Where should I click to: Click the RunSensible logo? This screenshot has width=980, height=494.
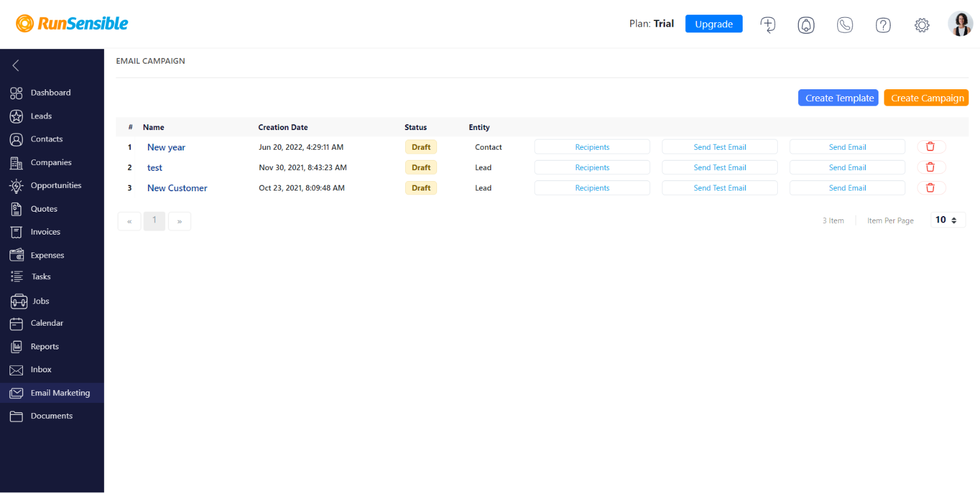coord(72,24)
